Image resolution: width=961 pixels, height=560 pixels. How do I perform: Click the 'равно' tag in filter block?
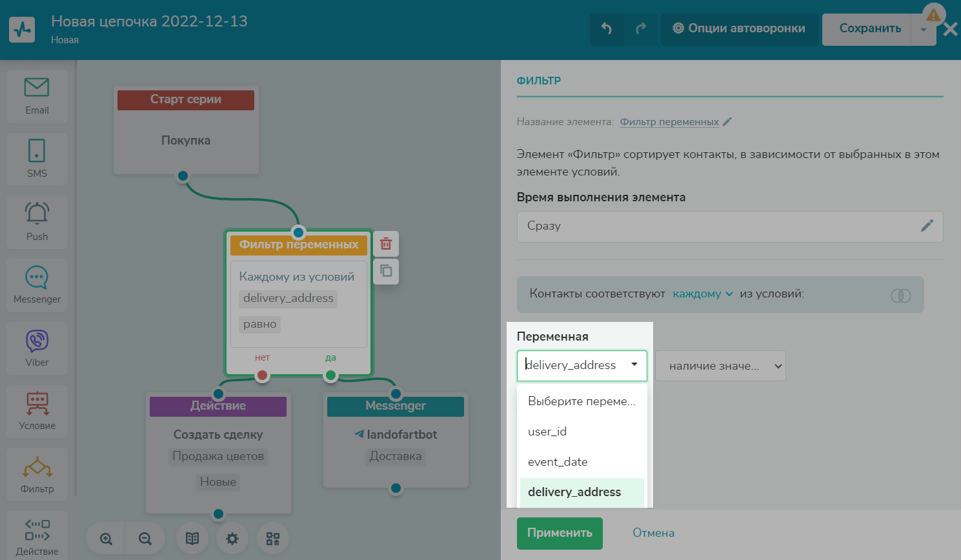pos(260,324)
